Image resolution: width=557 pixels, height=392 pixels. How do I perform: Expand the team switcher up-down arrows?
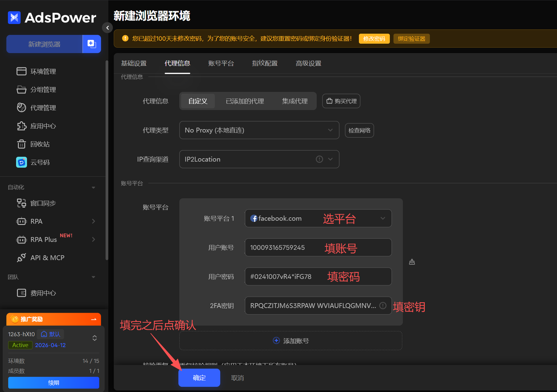(94, 338)
